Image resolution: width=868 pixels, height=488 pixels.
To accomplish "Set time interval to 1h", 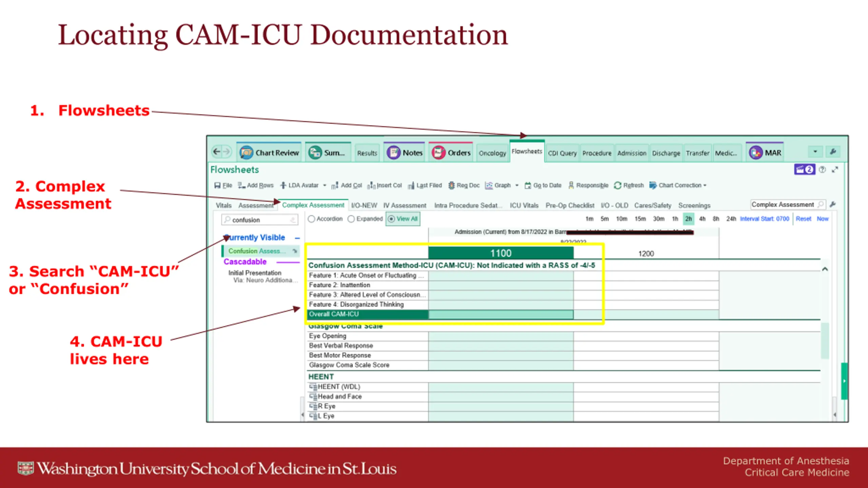I will coord(675,219).
